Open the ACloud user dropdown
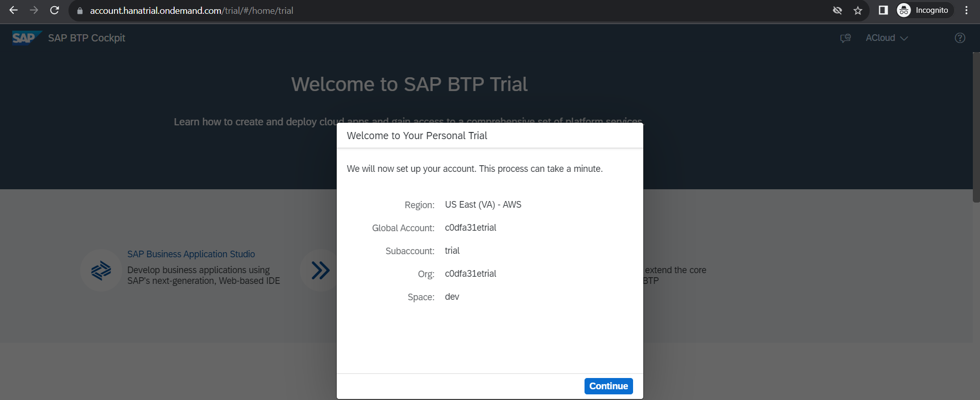 tap(886, 38)
